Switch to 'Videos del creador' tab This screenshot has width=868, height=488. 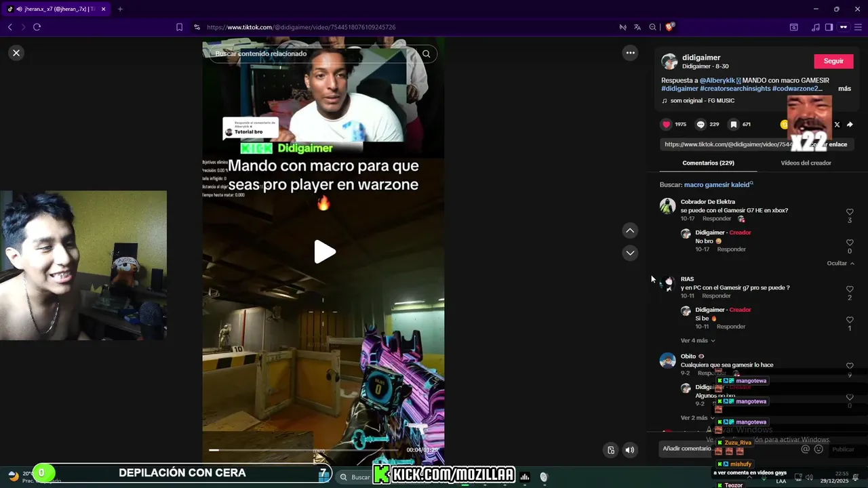806,163
